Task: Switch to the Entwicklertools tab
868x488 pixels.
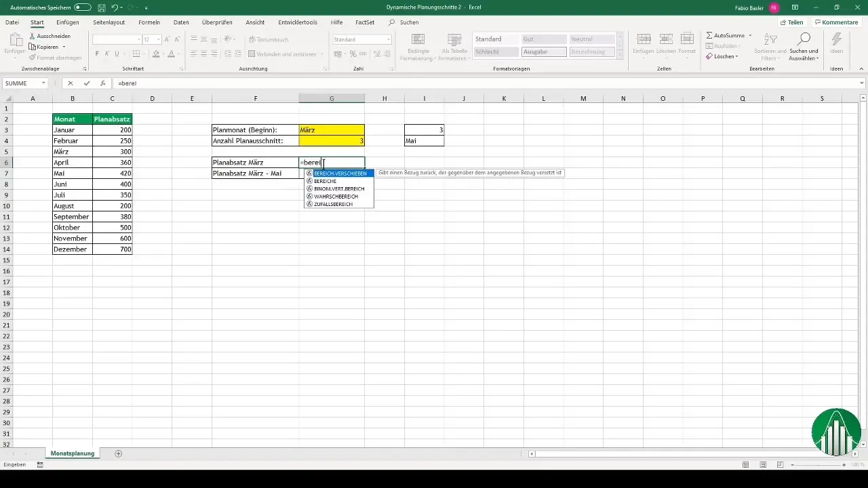Action: point(298,22)
